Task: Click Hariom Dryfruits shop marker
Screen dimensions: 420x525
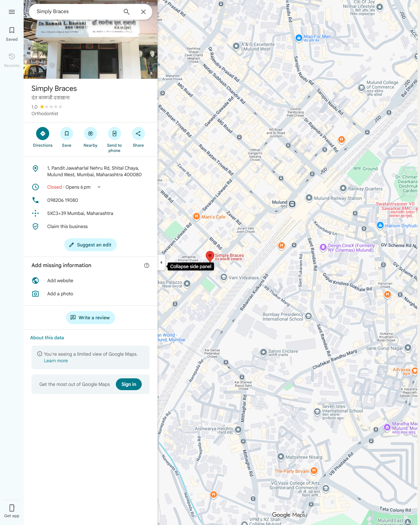Action: coord(380,225)
